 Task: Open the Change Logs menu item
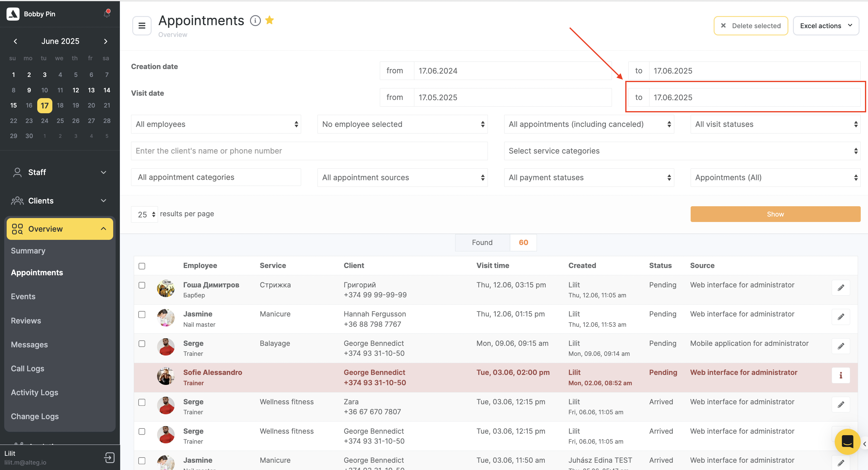[35, 416]
